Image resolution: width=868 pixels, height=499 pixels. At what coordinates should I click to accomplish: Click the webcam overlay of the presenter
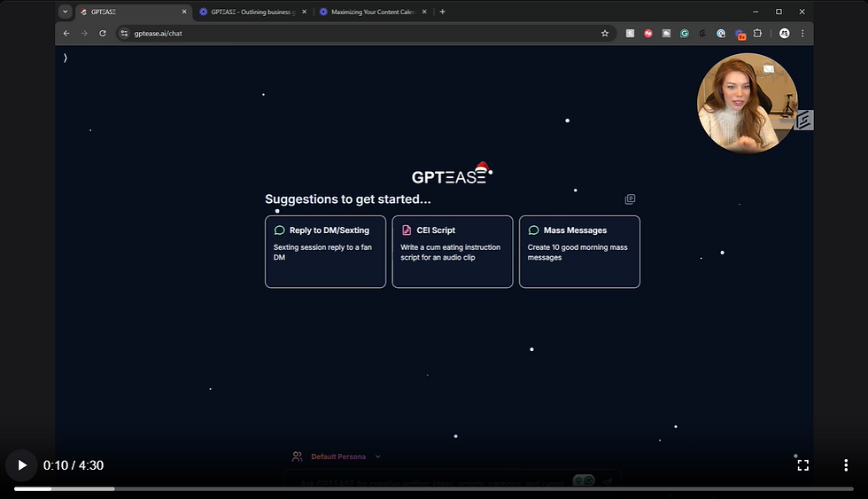pos(747,103)
